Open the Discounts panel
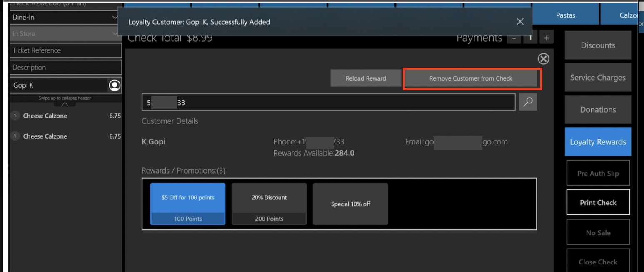 pyautogui.click(x=598, y=45)
